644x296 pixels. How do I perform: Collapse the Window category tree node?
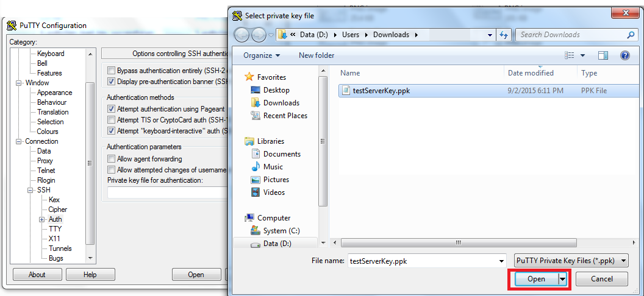click(x=18, y=83)
